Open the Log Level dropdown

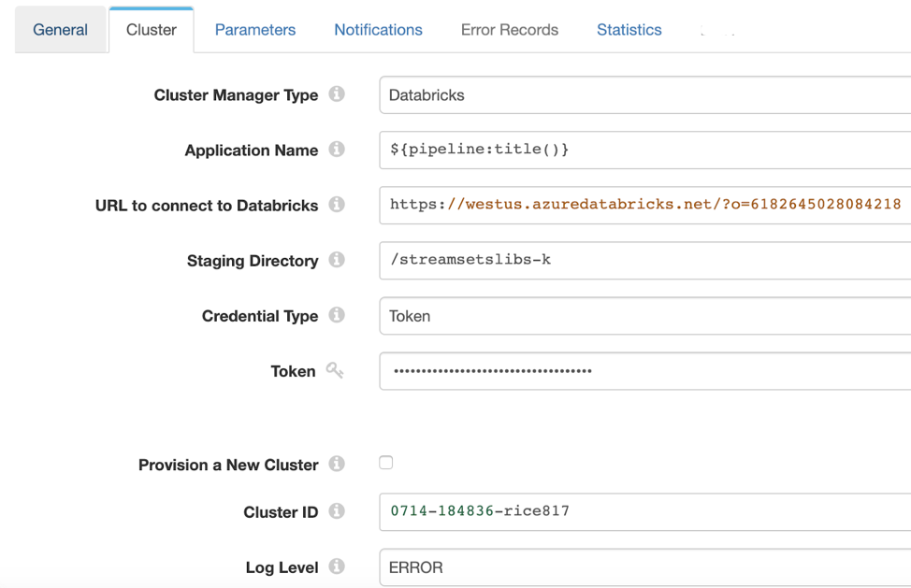(x=644, y=567)
